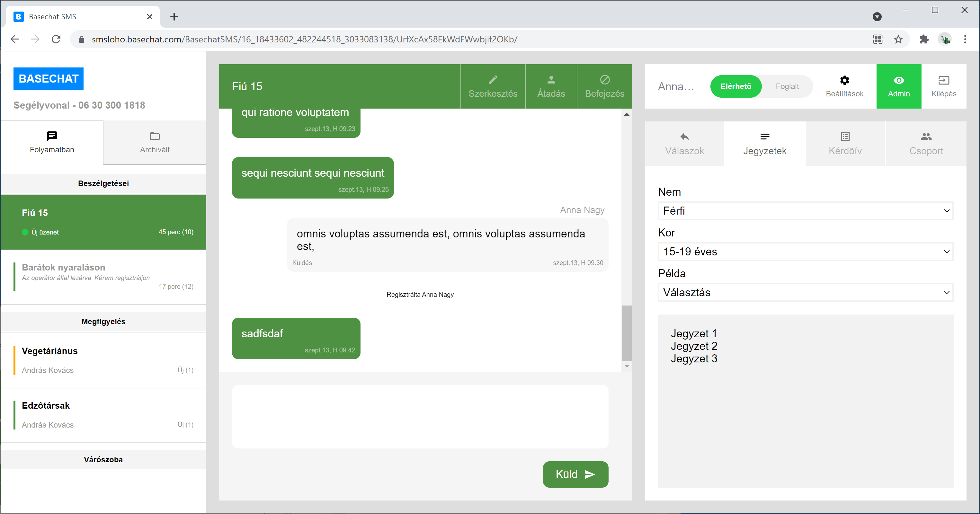
Task: Expand the Nem dropdown showing Férfi
Action: [805, 211]
